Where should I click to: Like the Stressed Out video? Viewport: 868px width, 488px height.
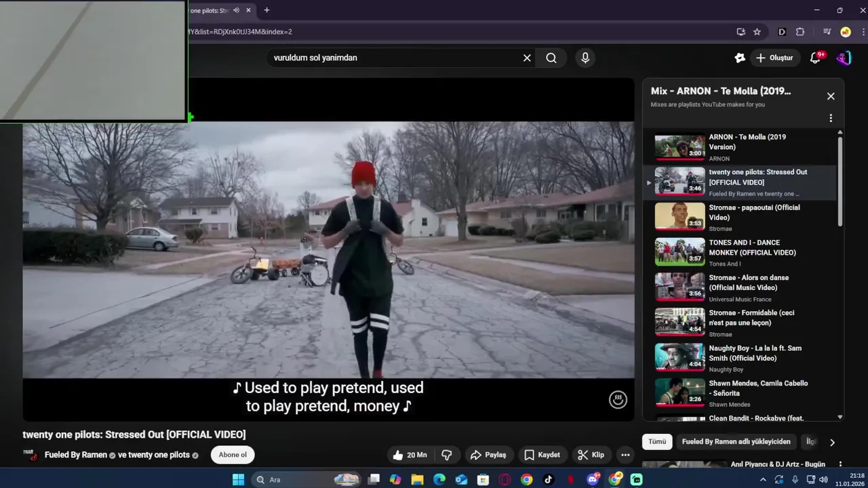(x=410, y=455)
